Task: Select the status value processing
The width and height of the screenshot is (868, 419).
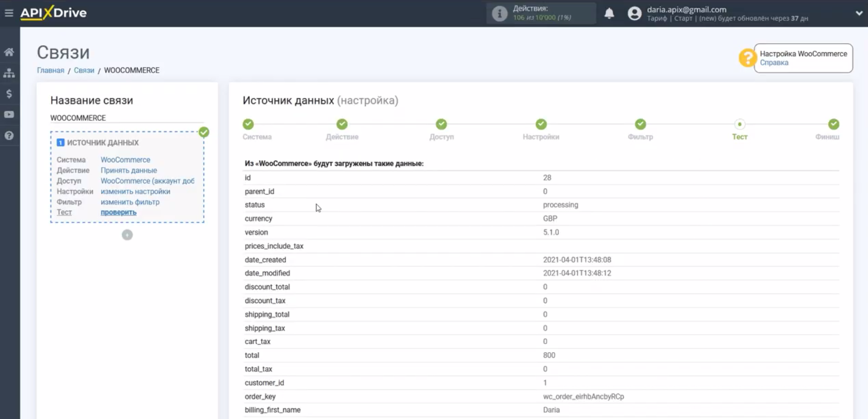Action: click(560, 205)
